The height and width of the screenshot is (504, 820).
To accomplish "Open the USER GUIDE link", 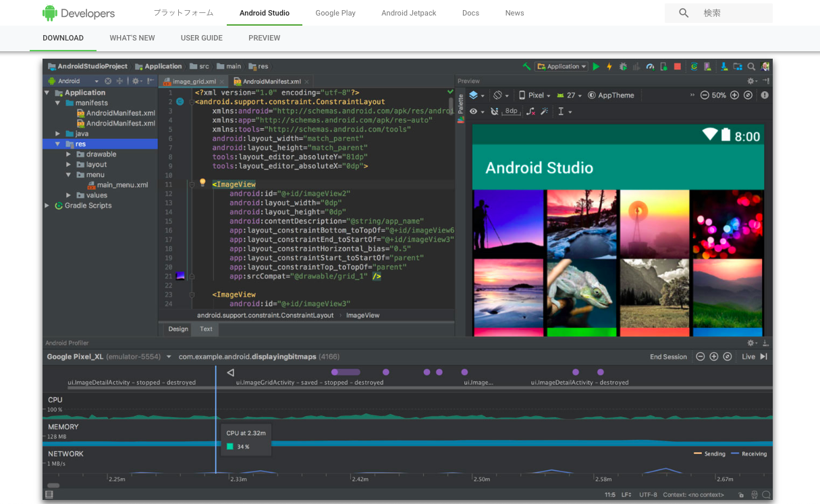I will pyautogui.click(x=202, y=38).
